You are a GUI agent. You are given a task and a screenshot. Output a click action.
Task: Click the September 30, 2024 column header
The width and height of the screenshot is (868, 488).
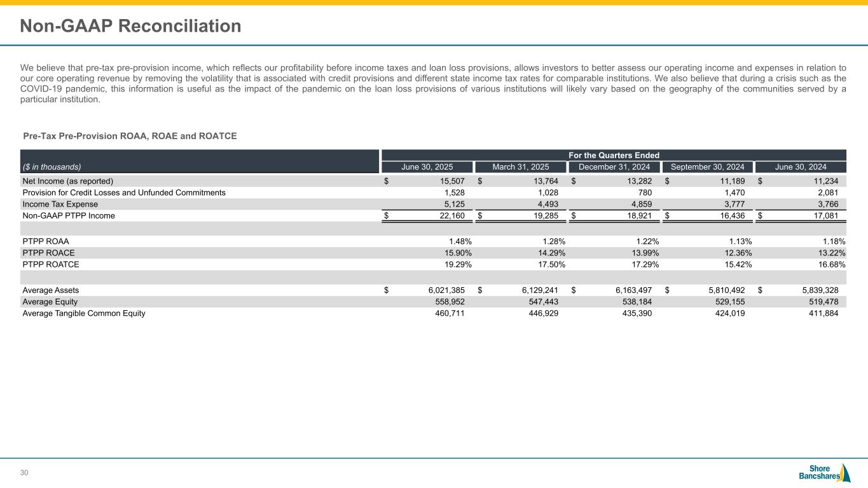pyautogui.click(x=707, y=167)
